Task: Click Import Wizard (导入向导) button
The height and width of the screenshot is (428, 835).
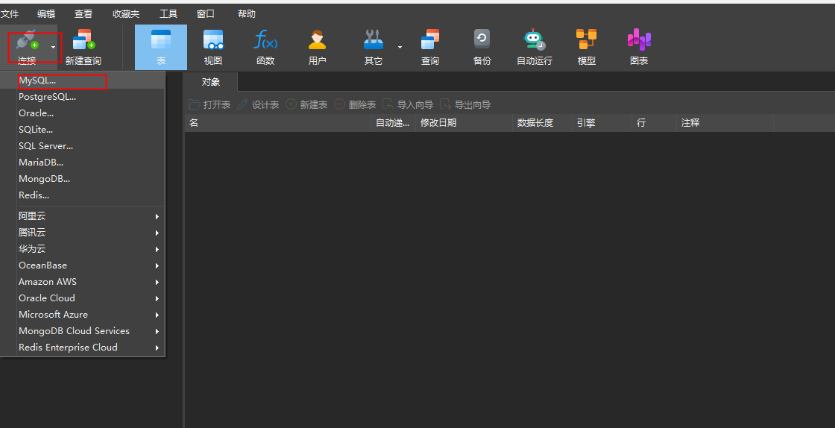Action: tap(408, 105)
